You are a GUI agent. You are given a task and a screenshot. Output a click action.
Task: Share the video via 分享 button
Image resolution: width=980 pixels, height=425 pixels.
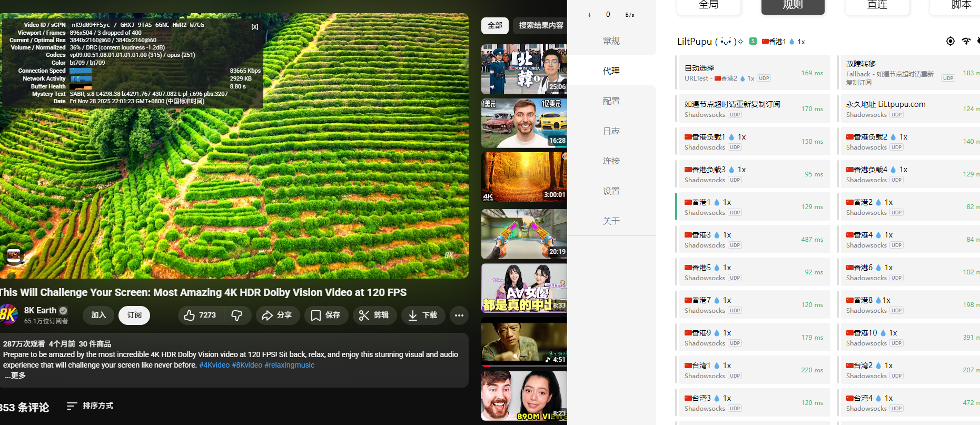point(278,315)
